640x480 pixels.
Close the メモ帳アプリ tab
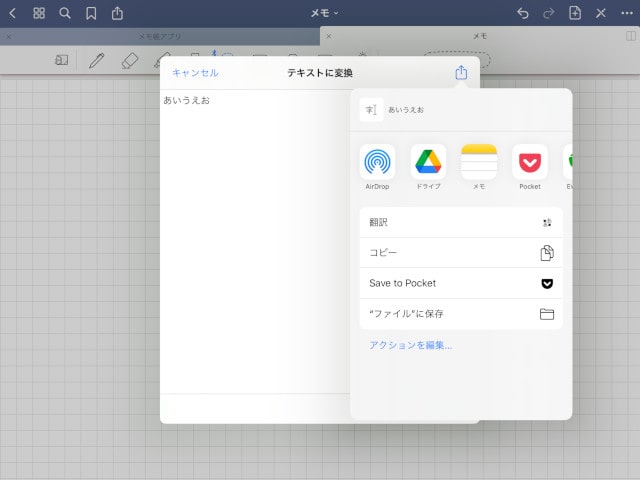click(x=9, y=37)
